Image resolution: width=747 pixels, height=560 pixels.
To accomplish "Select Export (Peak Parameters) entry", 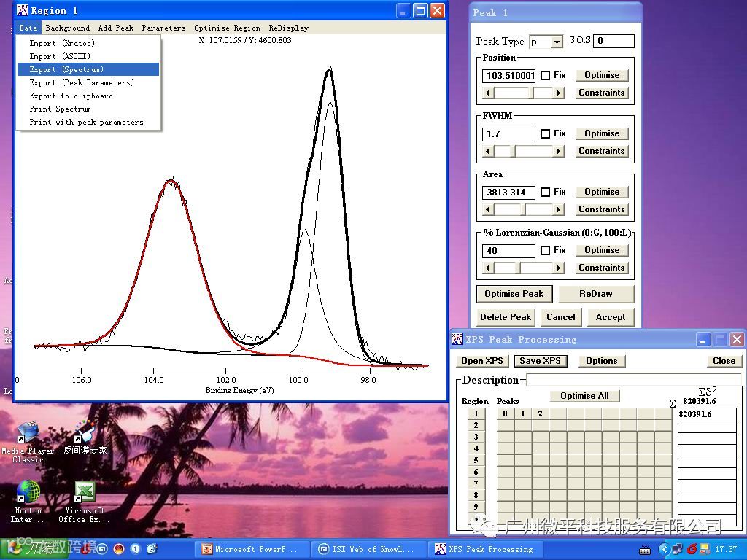I will tap(88, 82).
